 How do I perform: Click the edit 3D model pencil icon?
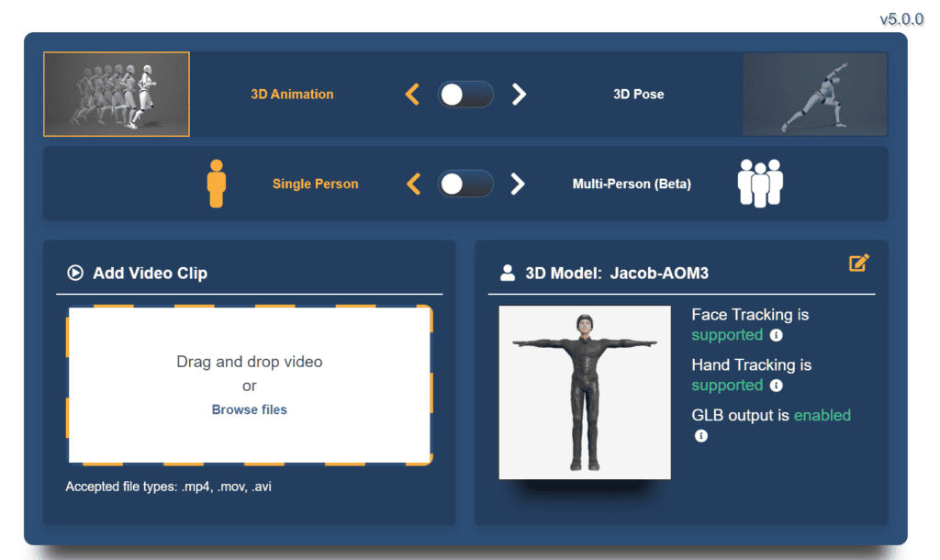point(858,263)
